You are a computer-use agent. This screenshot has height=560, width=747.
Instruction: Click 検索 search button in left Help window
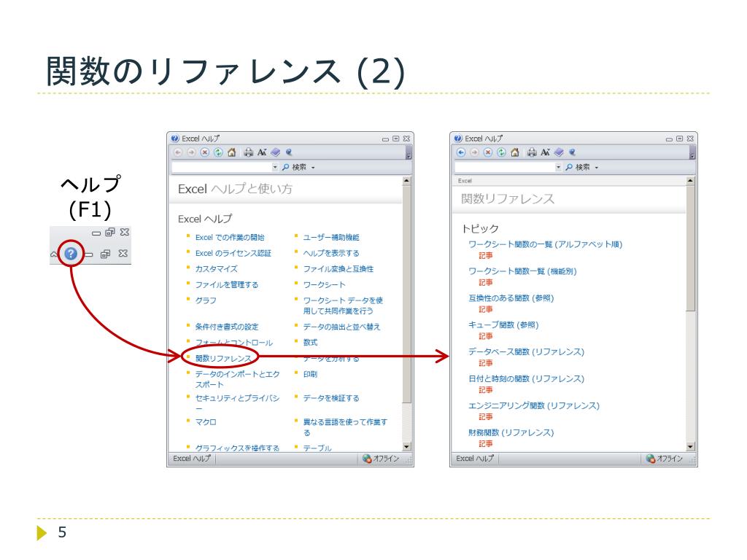click(x=295, y=167)
